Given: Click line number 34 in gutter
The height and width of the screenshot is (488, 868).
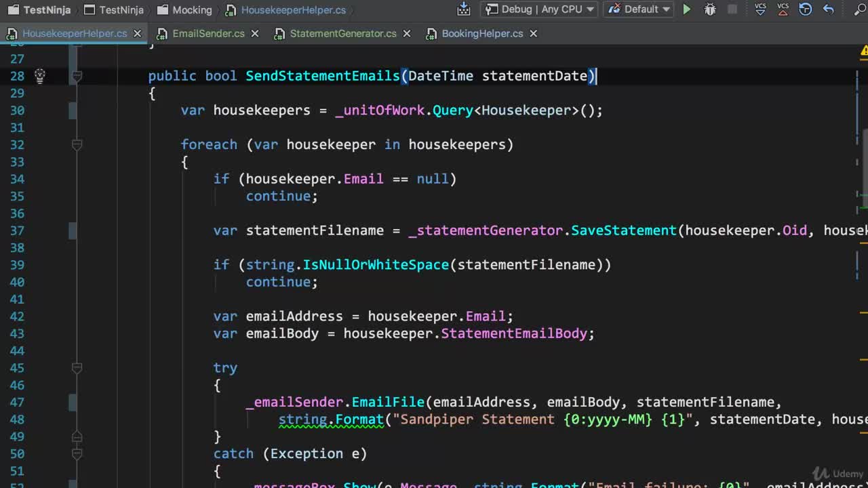Looking at the screenshot, I should click(17, 179).
